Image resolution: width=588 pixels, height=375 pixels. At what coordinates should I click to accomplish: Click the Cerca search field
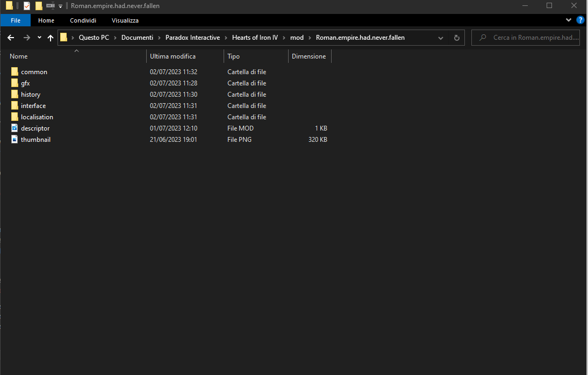[x=535, y=38]
